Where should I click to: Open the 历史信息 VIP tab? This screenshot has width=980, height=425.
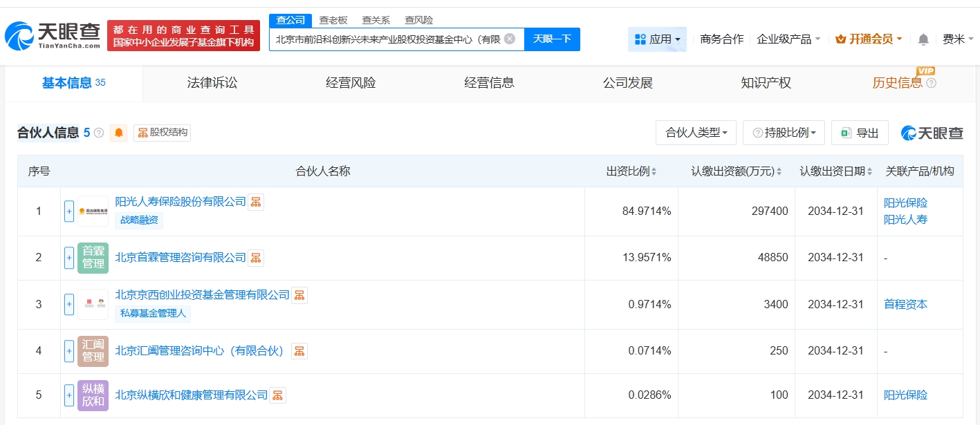tap(897, 83)
